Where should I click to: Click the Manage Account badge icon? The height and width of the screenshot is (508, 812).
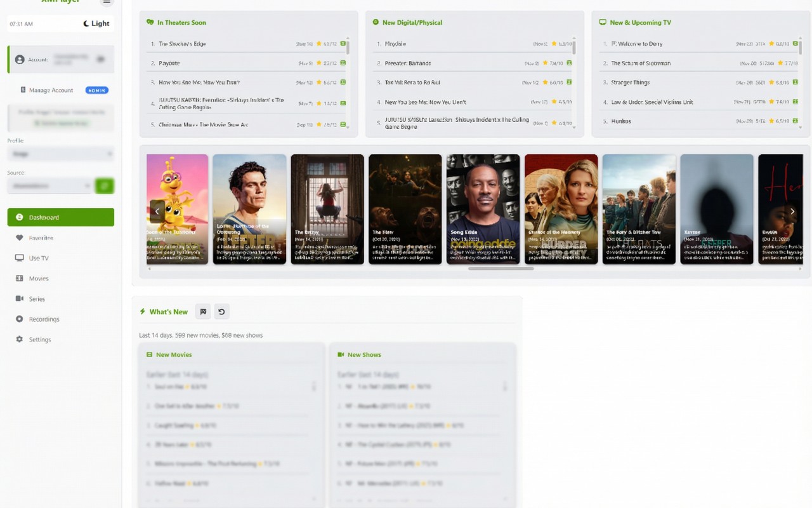[23, 90]
